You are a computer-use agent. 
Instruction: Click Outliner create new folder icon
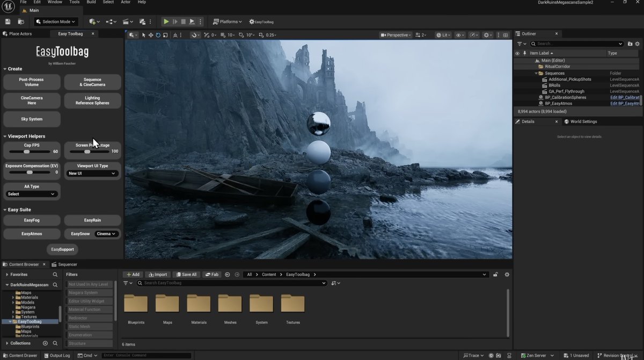coord(630,44)
